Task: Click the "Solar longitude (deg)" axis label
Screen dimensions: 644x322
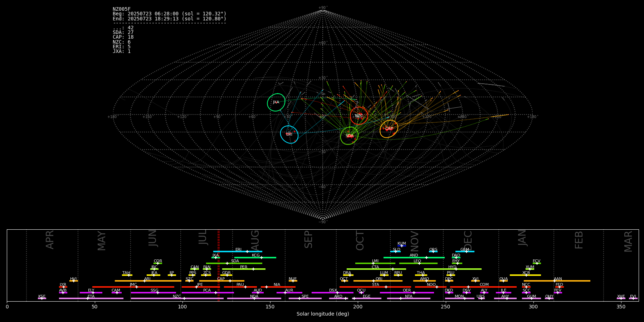Action: 323,314
